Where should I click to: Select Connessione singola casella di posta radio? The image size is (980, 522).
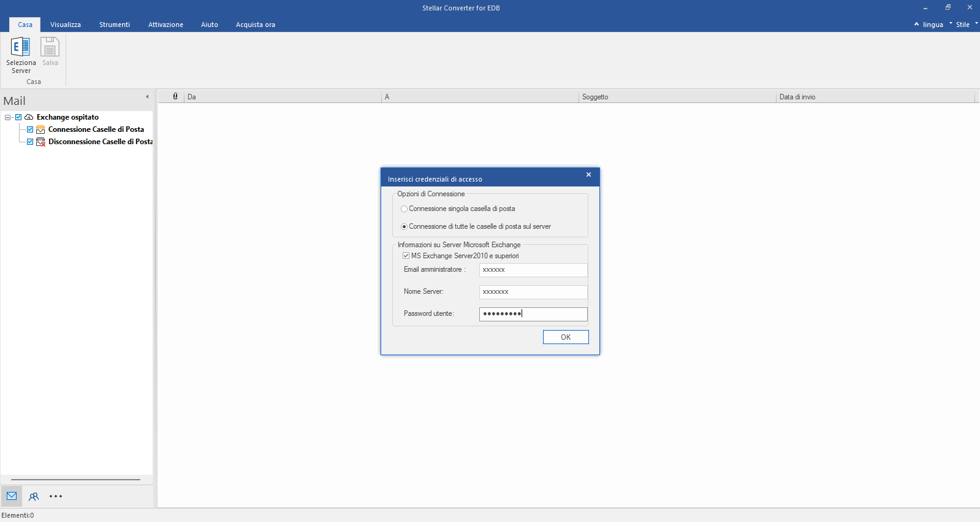click(x=404, y=209)
